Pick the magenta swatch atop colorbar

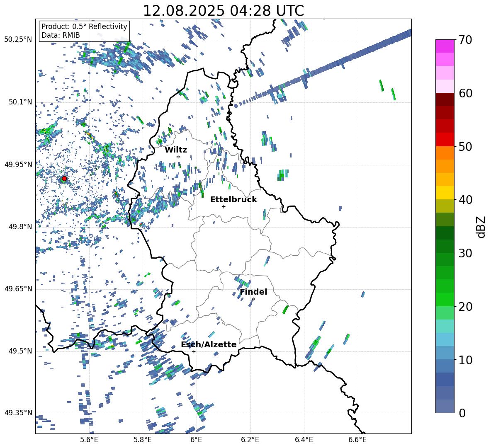click(x=445, y=46)
